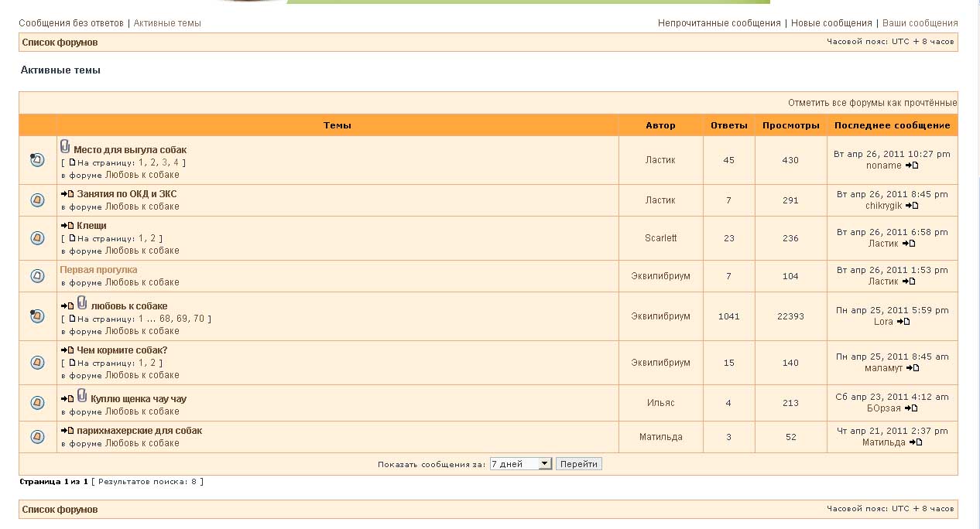This screenshot has height=529, width=980.
Task: Click the latest-post icon next to БОрзая
Action: [911, 408]
